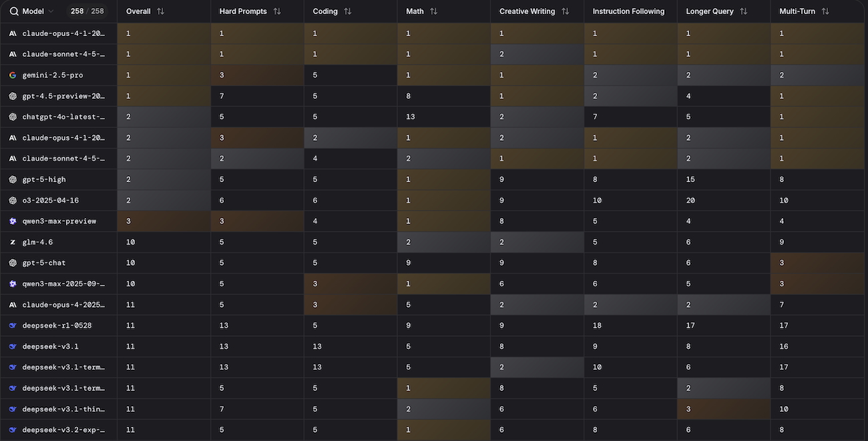Sort leaderboard by Multi-Turn arrows
Viewport: 868px width, 441px height.
825,11
